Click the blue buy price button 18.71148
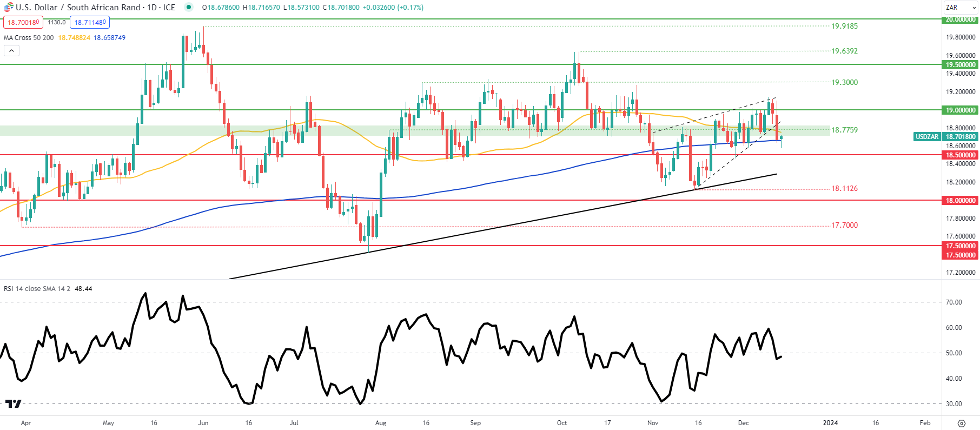This screenshot has width=980, height=430. click(x=90, y=22)
